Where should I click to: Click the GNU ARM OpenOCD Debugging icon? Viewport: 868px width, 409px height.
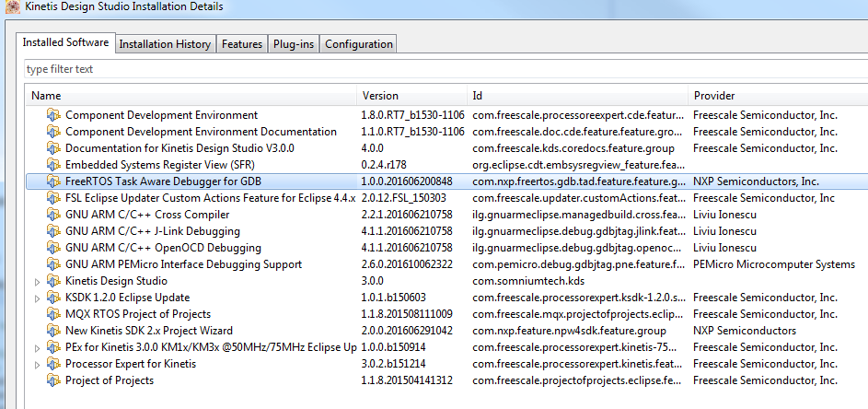coord(53,248)
